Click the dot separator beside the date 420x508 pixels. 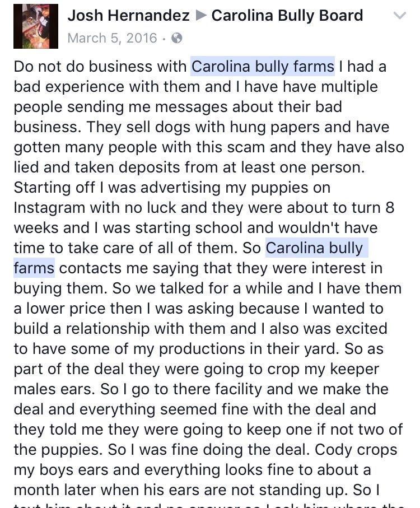(x=164, y=40)
